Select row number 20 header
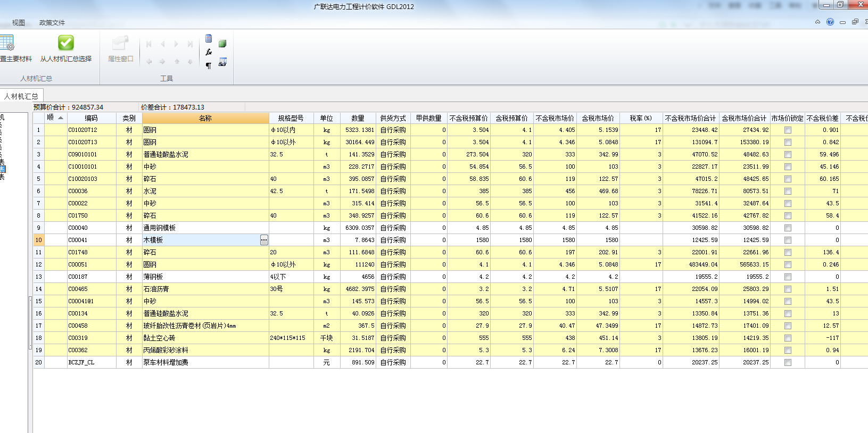This screenshot has width=868, height=433. tap(38, 362)
